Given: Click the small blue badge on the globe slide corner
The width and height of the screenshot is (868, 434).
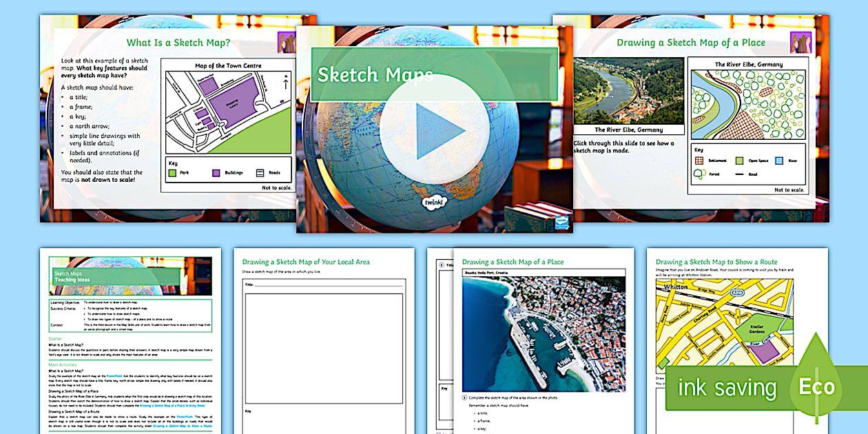Looking at the screenshot, I should (561, 221).
